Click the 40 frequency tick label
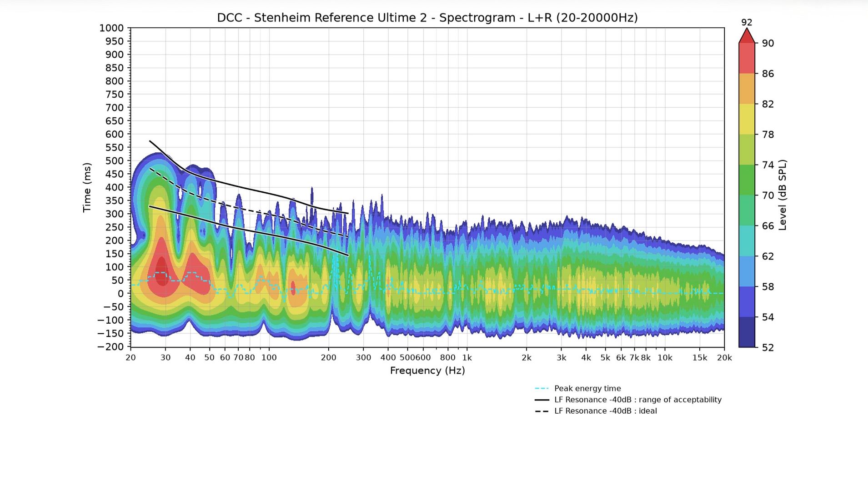 [x=190, y=358]
